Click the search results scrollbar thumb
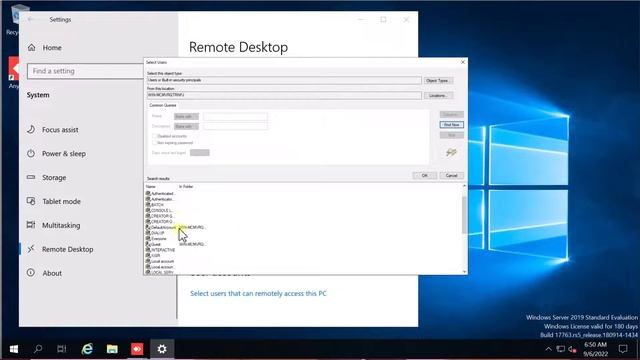The height and width of the screenshot is (360, 640). click(x=464, y=215)
